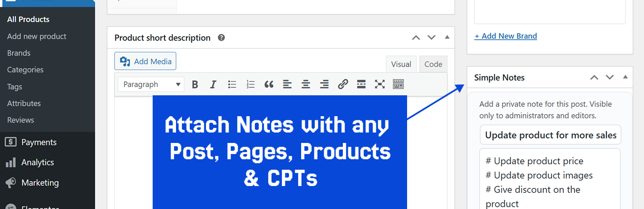Click the Add Media button
This screenshot has height=209, width=644.
click(145, 61)
